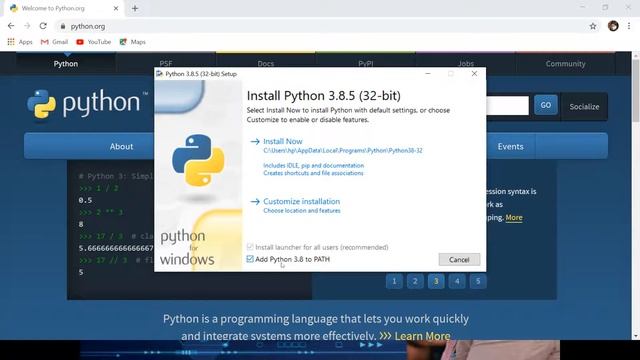Image resolution: width=640 pixels, height=360 pixels.
Task: Open a new browser tab
Action: tap(135, 8)
